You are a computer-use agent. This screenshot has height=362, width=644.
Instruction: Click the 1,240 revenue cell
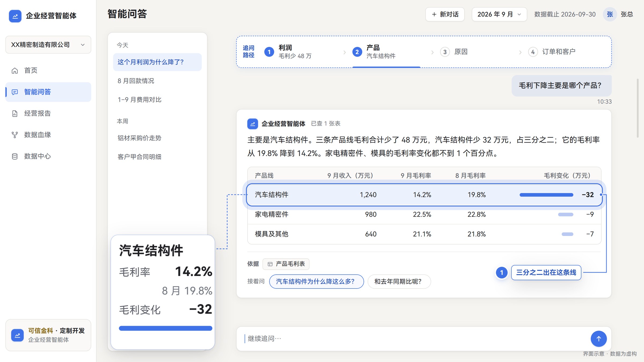(368, 195)
